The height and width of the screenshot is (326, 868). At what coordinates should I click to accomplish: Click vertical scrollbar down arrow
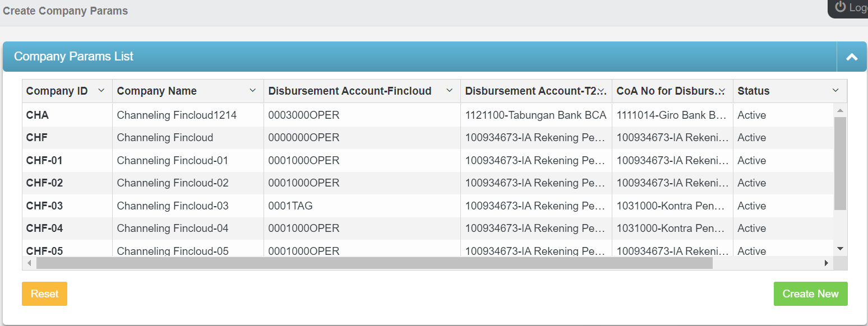pyautogui.click(x=840, y=248)
